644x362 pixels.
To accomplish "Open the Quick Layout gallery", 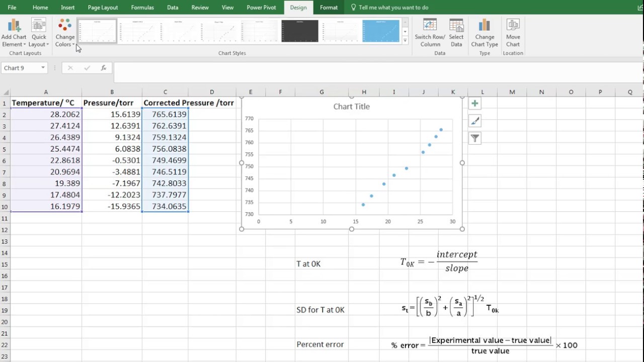I will 39,33.
